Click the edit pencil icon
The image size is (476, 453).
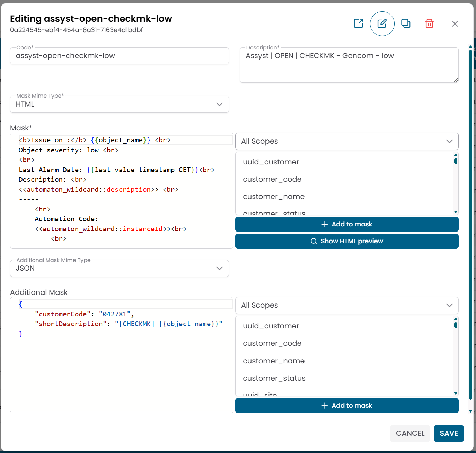[382, 24]
